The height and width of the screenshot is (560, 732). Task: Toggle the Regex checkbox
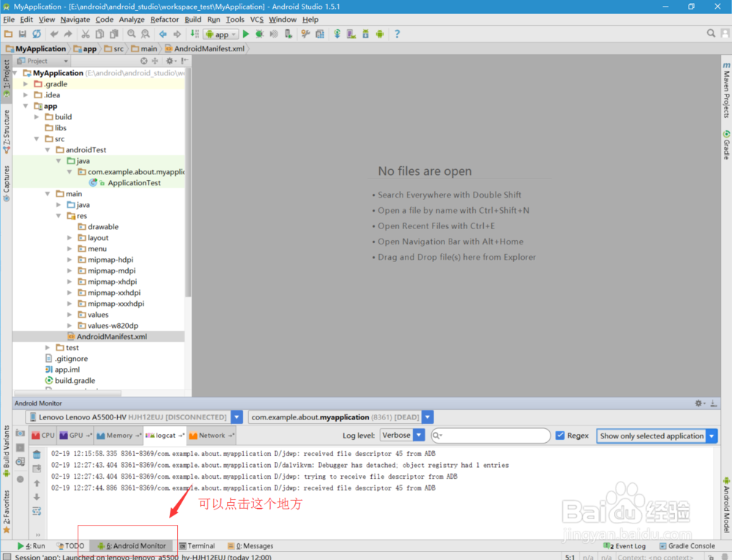[560, 436]
